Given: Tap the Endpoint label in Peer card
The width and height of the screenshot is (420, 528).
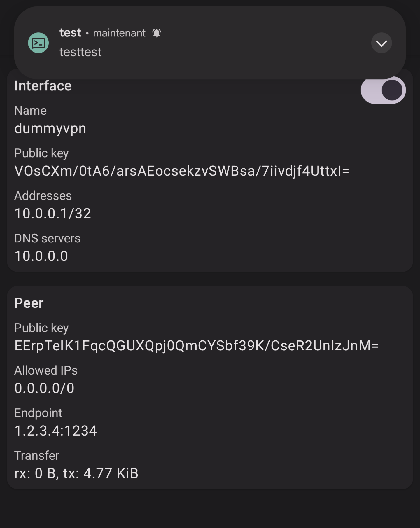Looking at the screenshot, I should pyautogui.click(x=38, y=413).
